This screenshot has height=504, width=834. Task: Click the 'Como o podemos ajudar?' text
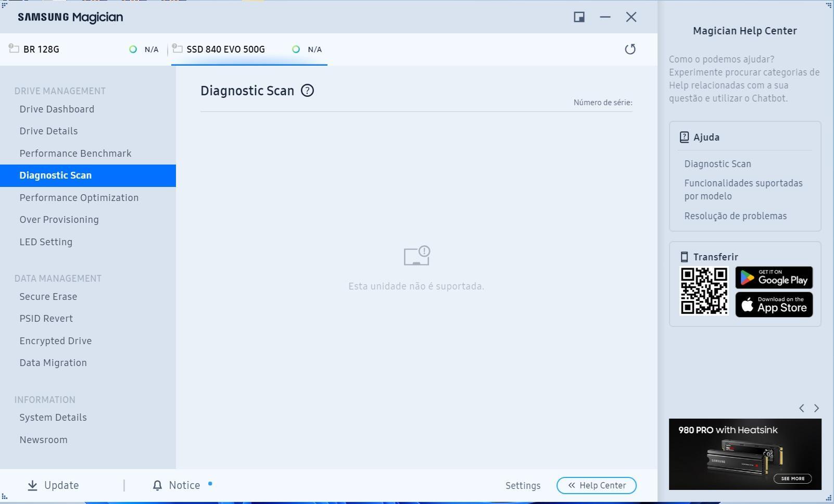click(721, 59)
